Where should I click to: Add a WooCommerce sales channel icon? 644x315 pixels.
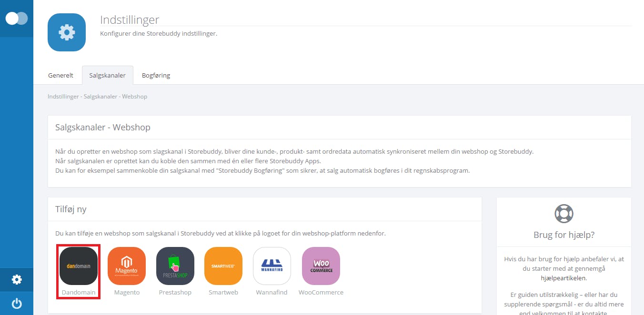(x=321, y=266)
